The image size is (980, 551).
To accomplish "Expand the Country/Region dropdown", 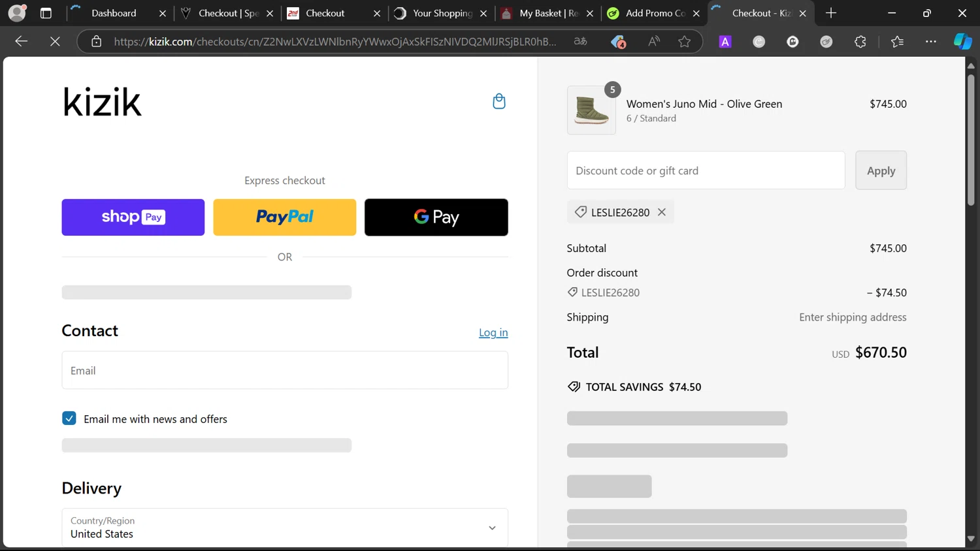I will [285, 527].
